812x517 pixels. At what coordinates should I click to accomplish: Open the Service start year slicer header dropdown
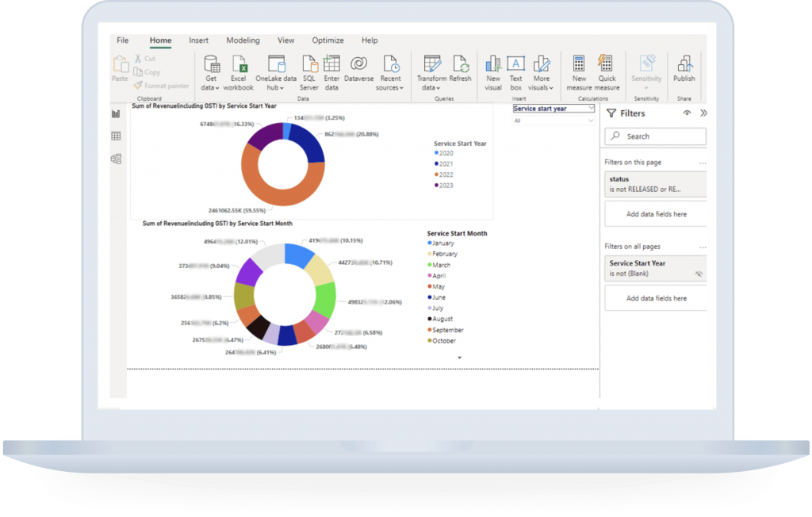[x=591, y=109]
